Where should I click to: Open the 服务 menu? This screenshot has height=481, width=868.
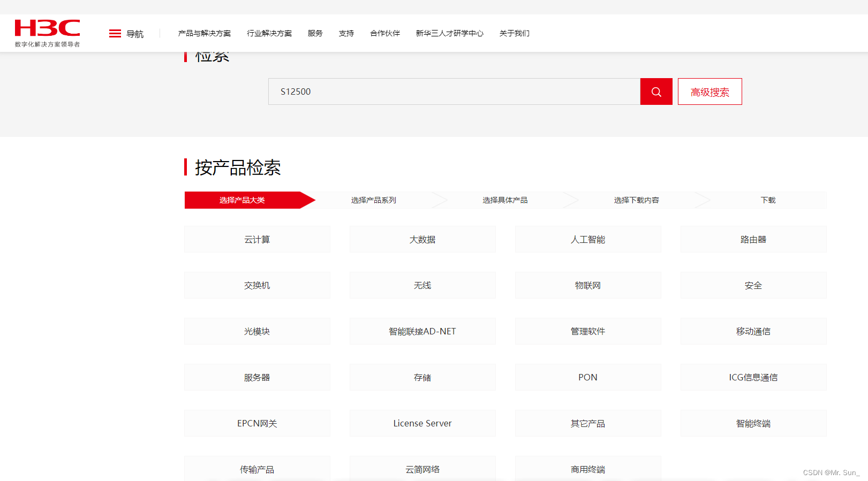pos(315,33)
